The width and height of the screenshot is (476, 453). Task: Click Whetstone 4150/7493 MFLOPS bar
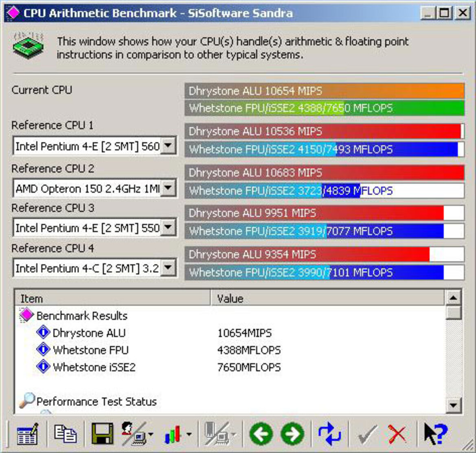[325, 150]
